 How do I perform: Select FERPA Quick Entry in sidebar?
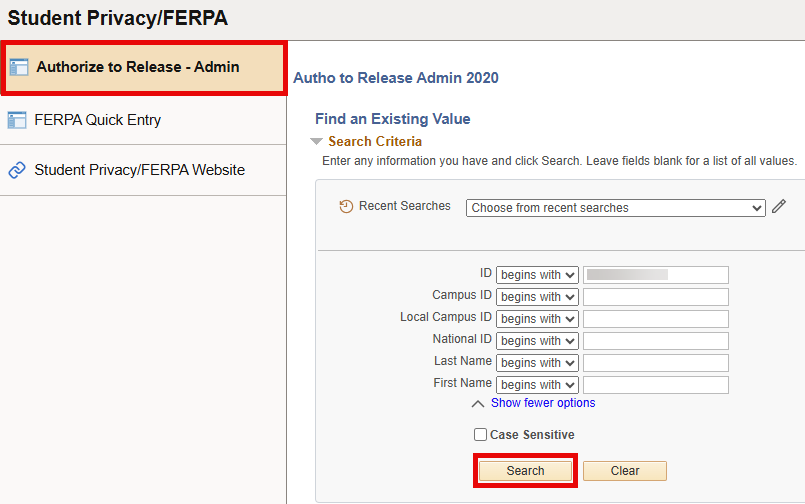pos(98,120)
